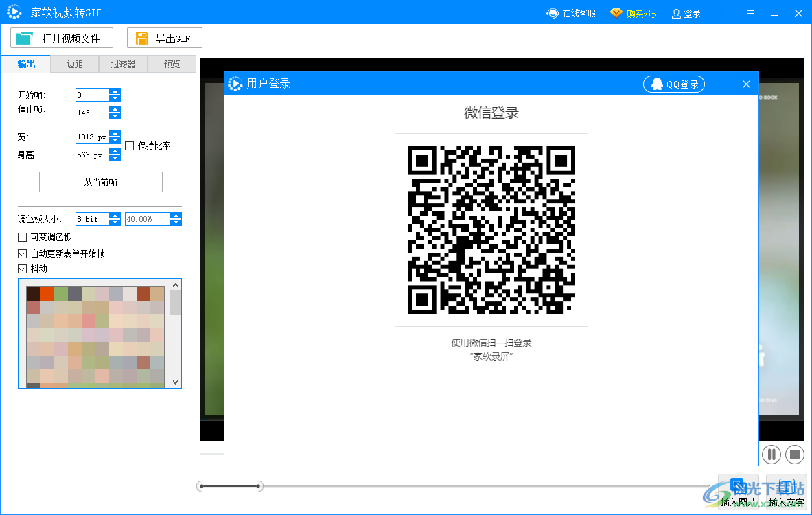This screenshot has height=515, width=812.
Task: Open the online customer service chat
Action: coord(571,14)
